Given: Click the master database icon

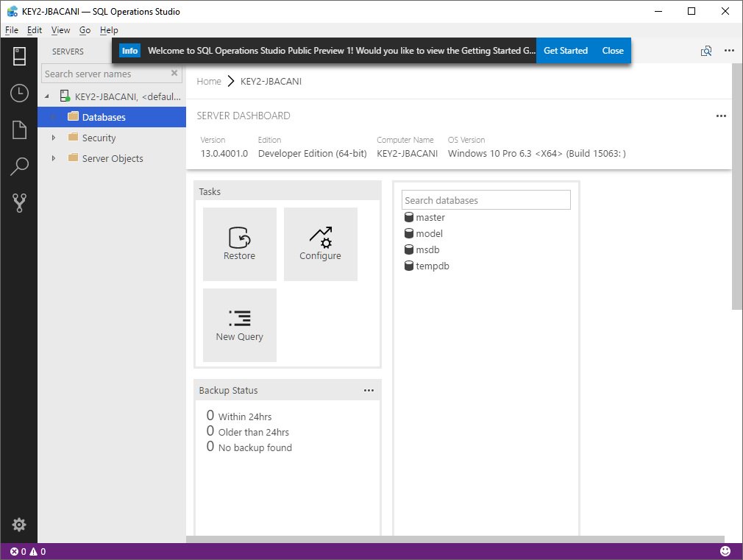Looking at the screenshot, I should tap(409, 217).
